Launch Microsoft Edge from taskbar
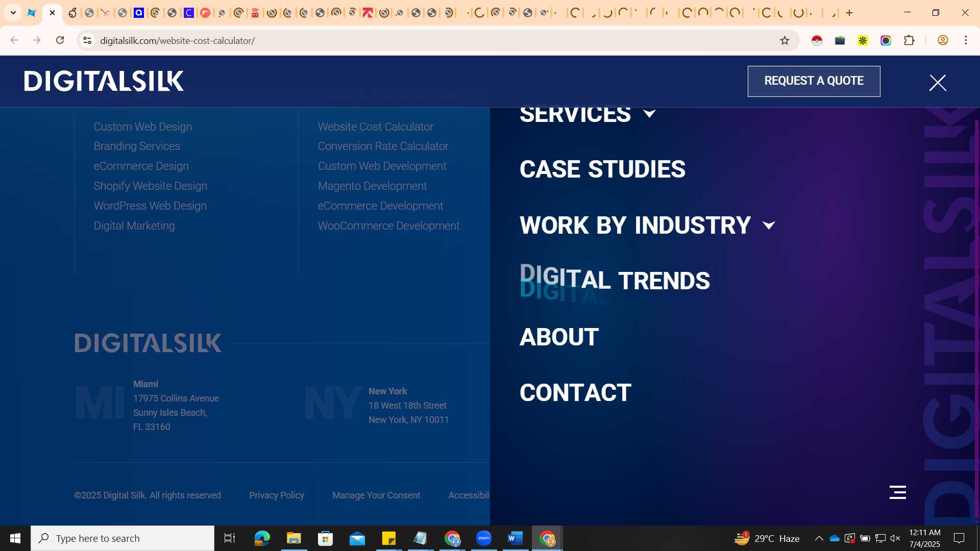The width and height of the screenshot is (980, 551). pyautogui.click(x=262, y=538)
